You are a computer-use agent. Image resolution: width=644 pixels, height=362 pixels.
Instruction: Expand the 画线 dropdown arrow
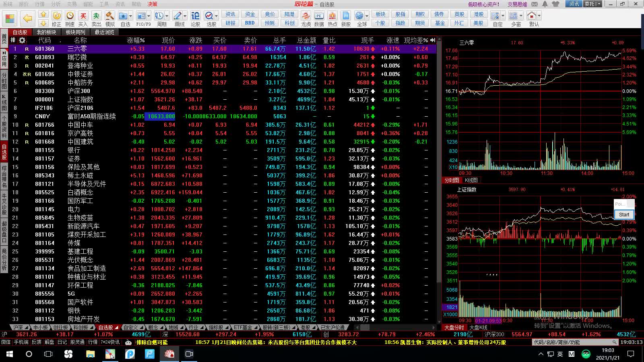(x=185, y=16)
